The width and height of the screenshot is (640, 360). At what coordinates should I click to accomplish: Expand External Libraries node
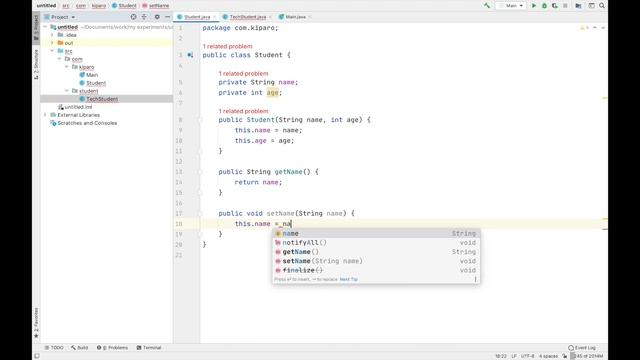(x=45, y=115)
